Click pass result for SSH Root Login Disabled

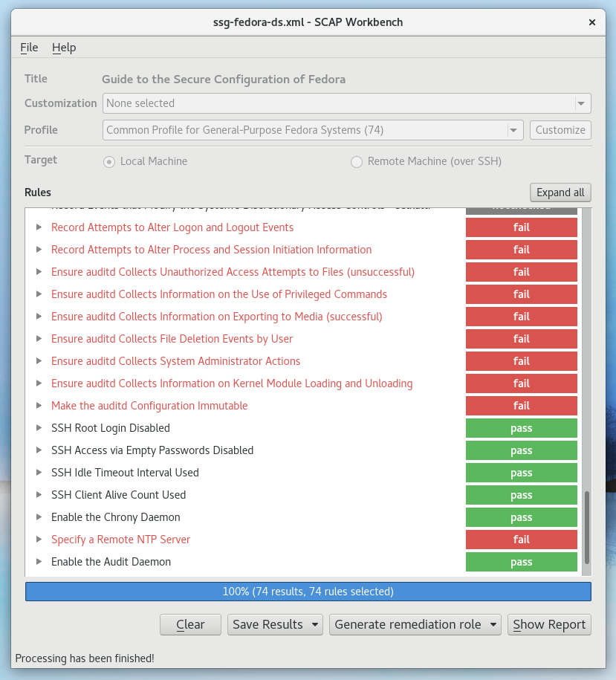click(x=522, y=428)
